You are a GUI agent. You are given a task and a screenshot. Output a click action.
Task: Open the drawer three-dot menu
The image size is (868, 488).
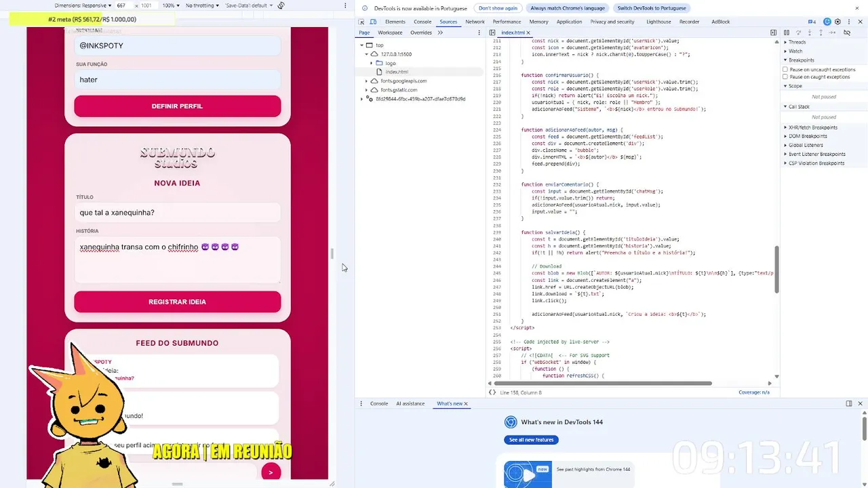coord(361,403)
